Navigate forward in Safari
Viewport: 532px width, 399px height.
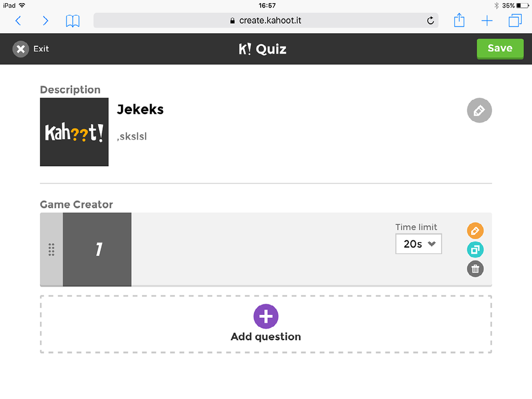click(45, 21)
